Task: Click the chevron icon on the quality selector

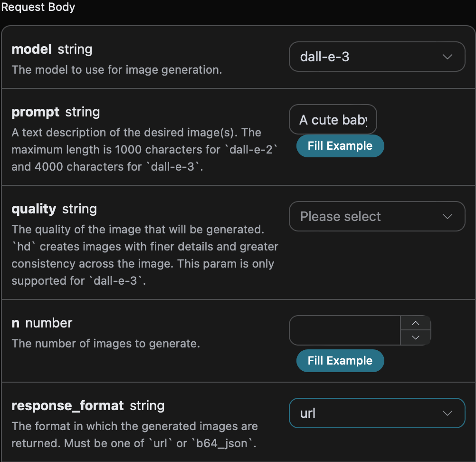Action: click(447, 216)
